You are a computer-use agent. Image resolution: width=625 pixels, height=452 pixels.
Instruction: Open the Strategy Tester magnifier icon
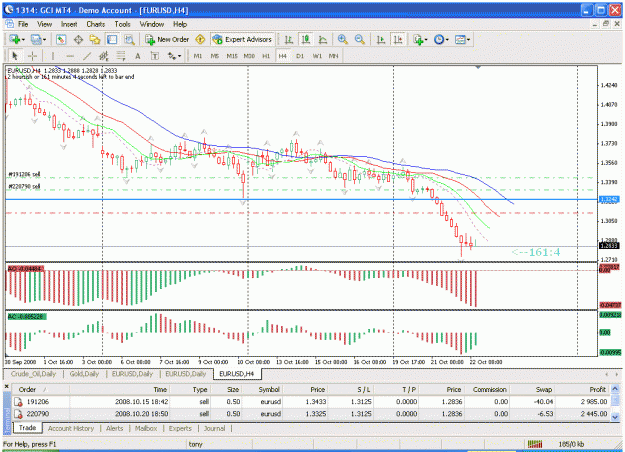pyautogui.click(x=129, y=39)
